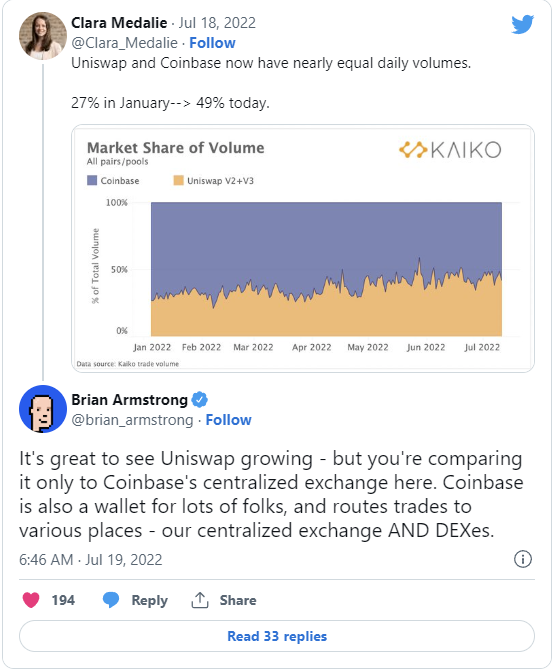
Task: Follow Clara Medalie
Action: (x=212, y=43)
